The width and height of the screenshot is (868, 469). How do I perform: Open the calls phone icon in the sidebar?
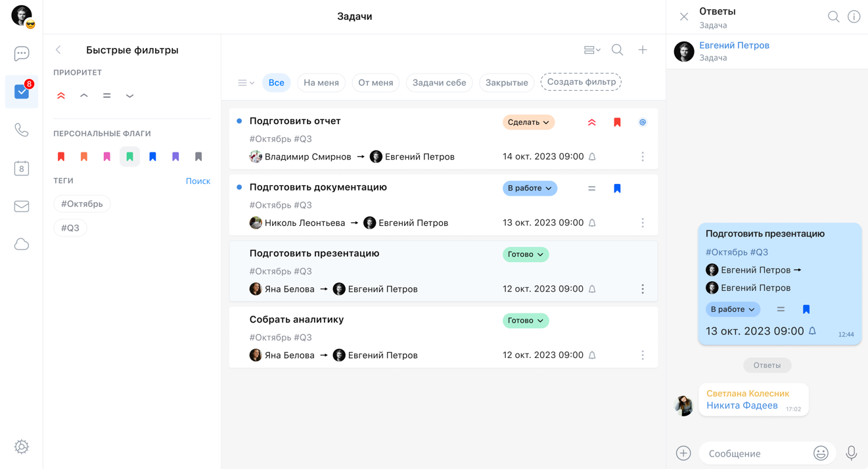pos(22,130)
